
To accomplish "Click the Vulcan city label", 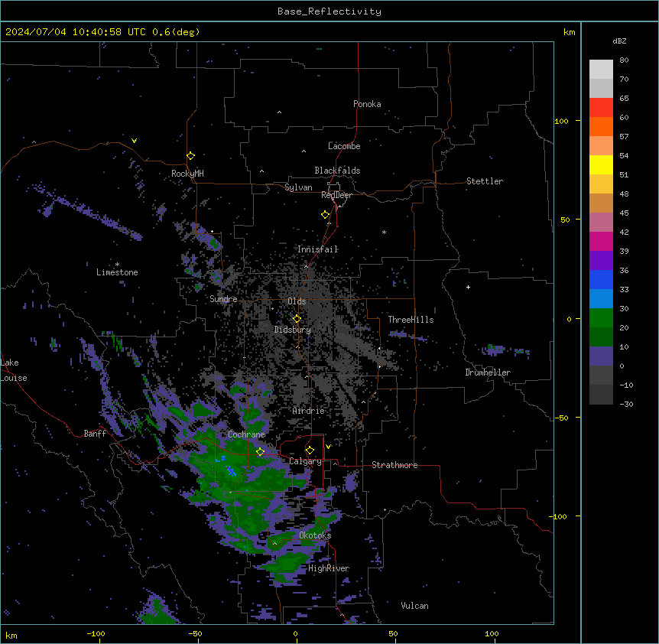I will pos(415,606).
